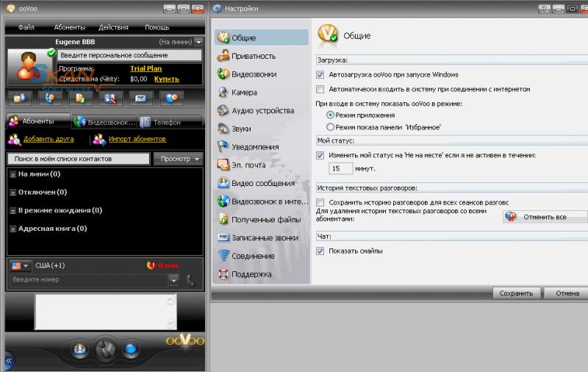Click the contact list search field
This screenshot has width=588, height=372.
[x=79, y=159]
